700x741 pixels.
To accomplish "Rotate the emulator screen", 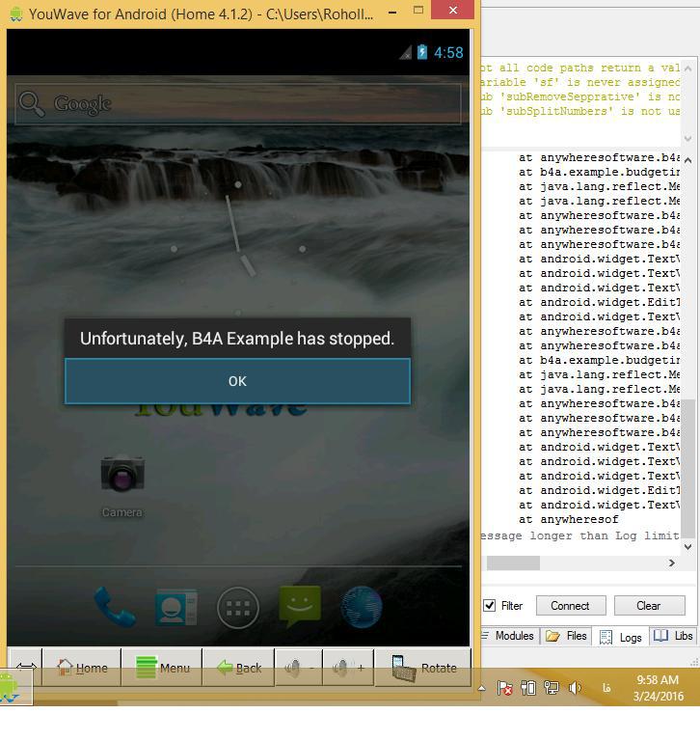I will pyautogui.click(x=423, y=668).
